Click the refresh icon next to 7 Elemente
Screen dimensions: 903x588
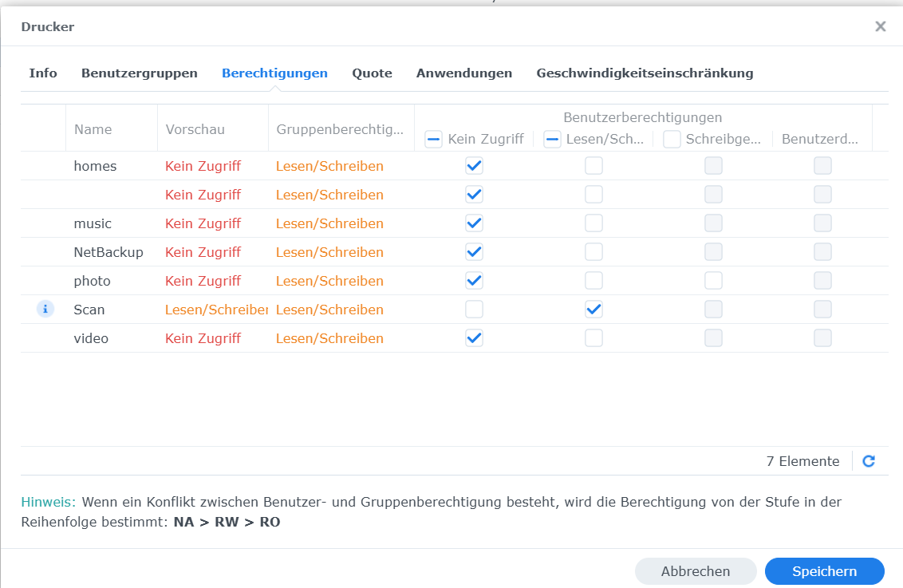tap(869, 460)
